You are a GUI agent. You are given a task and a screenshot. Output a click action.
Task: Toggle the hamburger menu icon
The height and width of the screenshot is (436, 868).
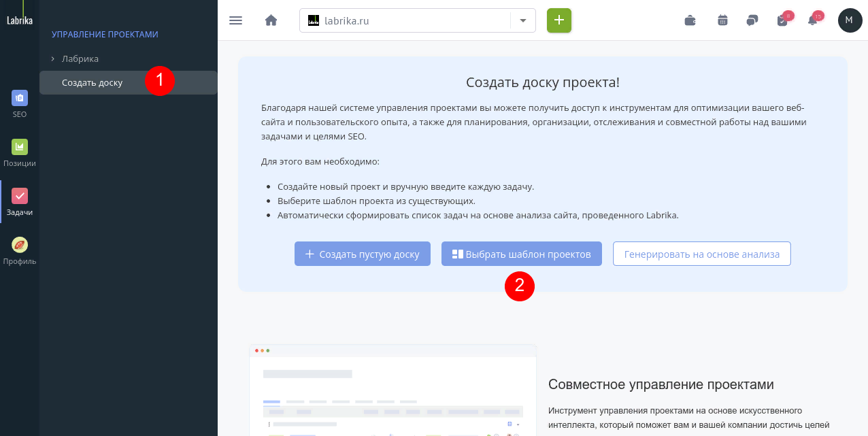236,20
